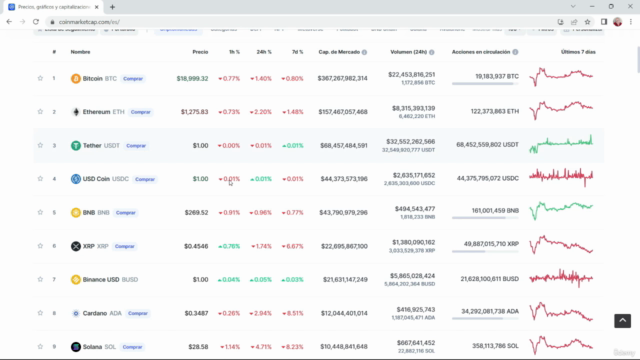
Task: Click the scroll-to-top arrow button
Action: coord(622,321)
